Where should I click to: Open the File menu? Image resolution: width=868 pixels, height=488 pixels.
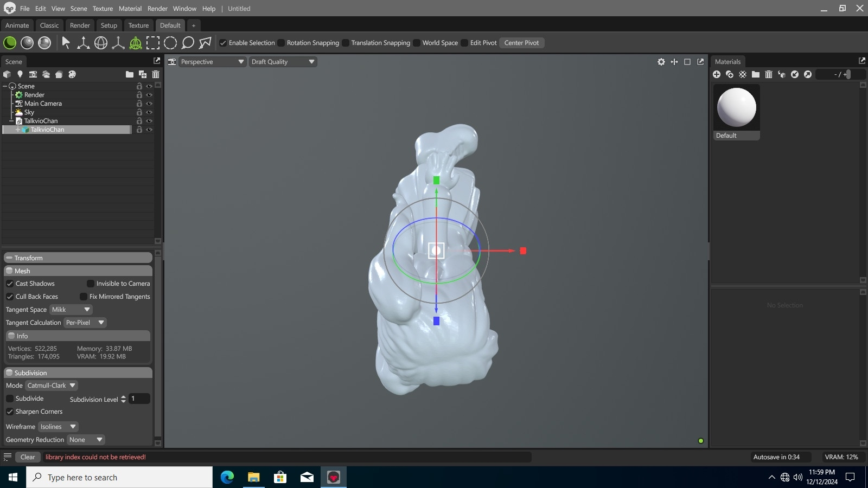click(25, 9)
